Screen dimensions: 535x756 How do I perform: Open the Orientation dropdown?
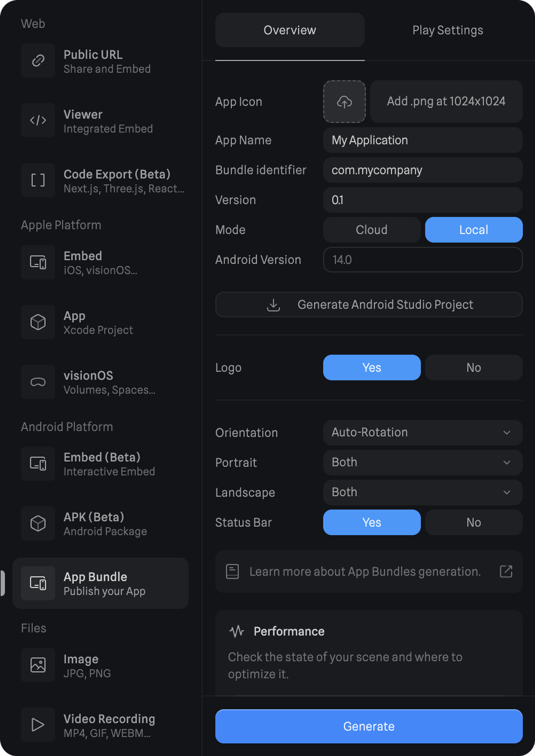pos(422,433)
